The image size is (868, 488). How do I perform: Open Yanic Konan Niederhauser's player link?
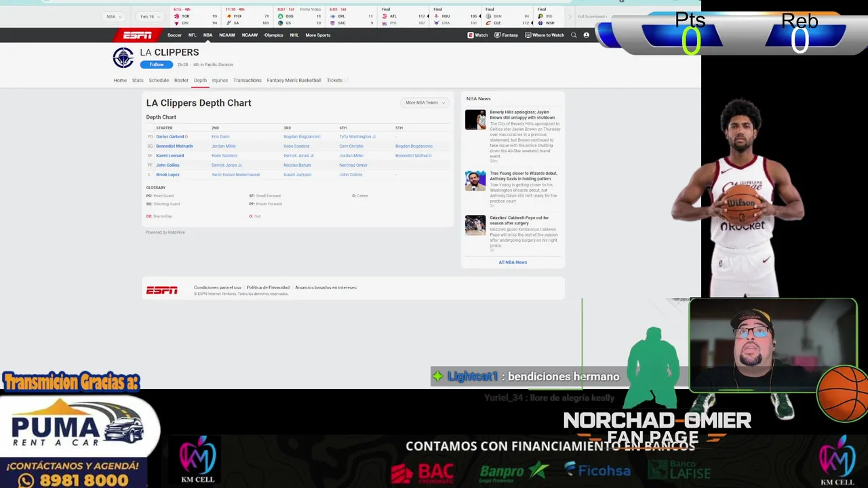tap(236, 175)
